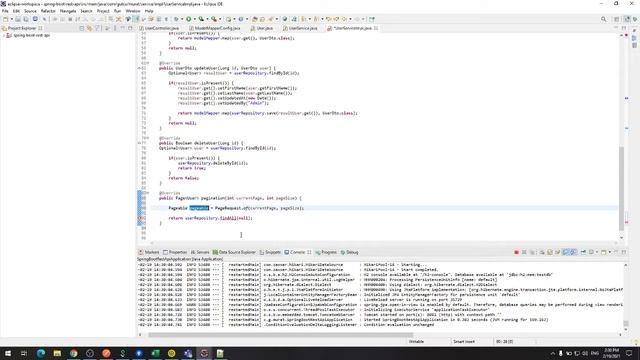640x360 pixels.
Task: Open the File menu
Action: pos(5,11)
